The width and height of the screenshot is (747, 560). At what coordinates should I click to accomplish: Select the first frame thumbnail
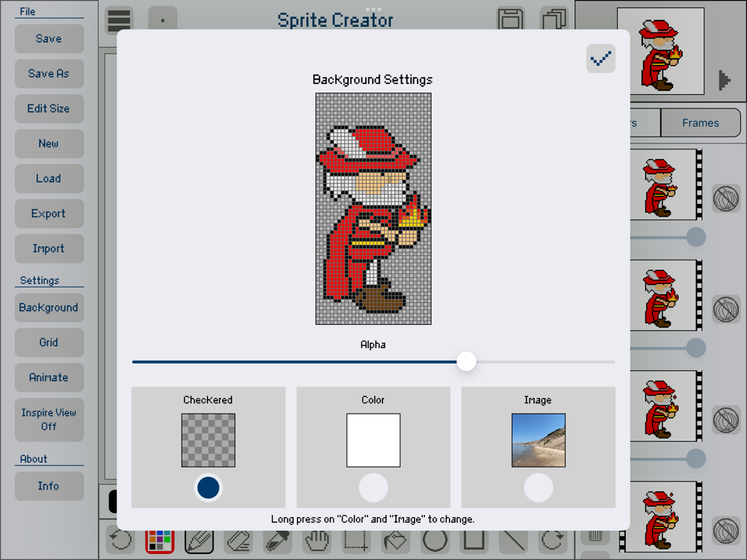coord(663,184)
